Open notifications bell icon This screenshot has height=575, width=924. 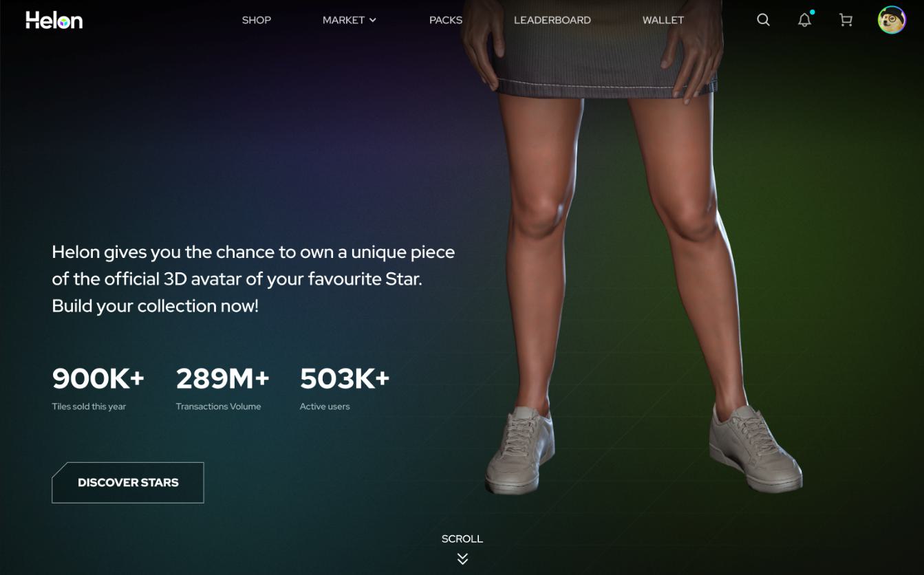point(804,20)
